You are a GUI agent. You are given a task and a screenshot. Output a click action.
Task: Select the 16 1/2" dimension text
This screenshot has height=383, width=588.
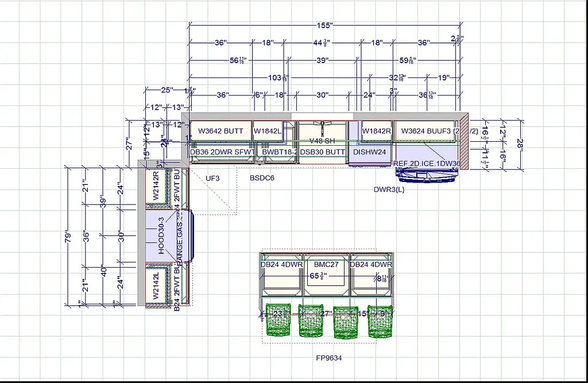click(485, 135)
